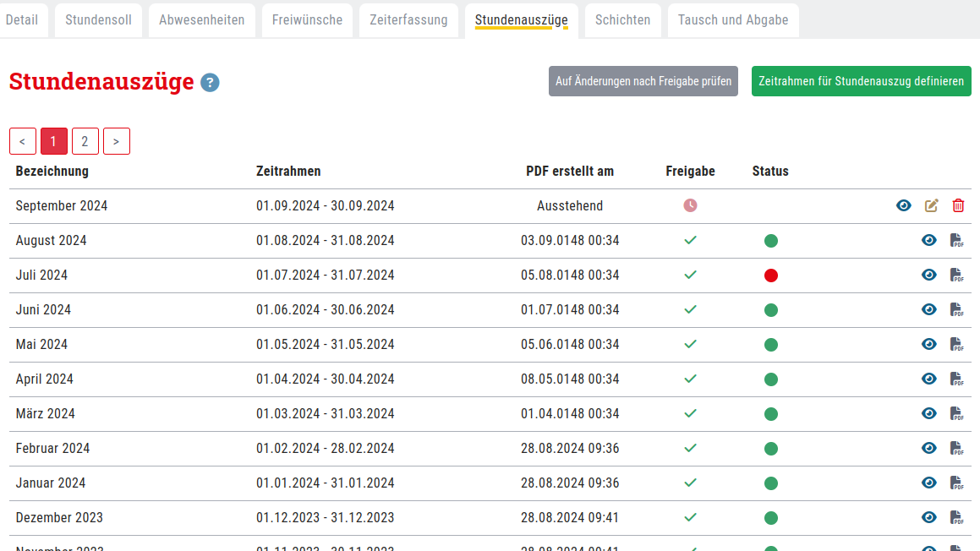Screen dimensions: 980x551
Task: Switch to the Zeiterfassung tab
Action: [x=408, y=20]
